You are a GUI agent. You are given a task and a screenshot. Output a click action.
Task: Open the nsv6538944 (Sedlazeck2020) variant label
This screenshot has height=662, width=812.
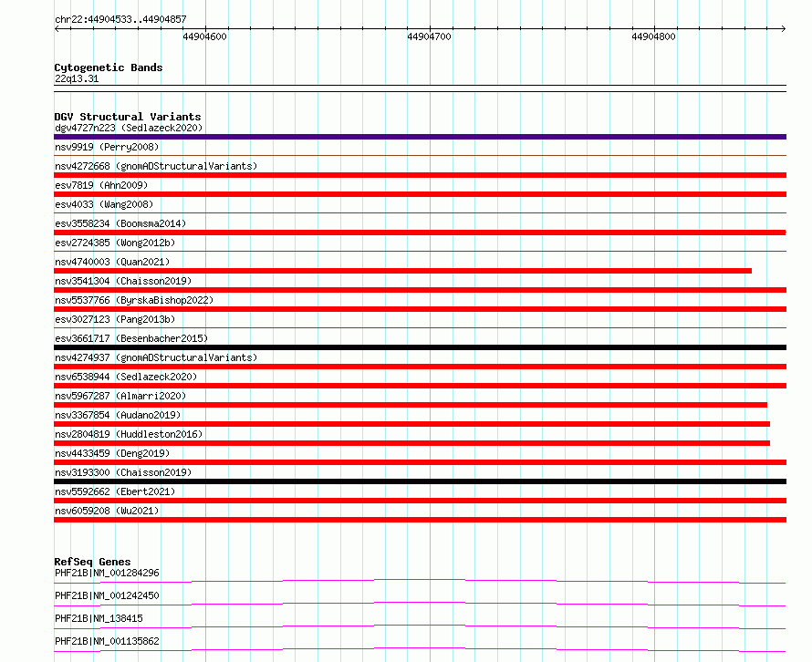point(126,377)
